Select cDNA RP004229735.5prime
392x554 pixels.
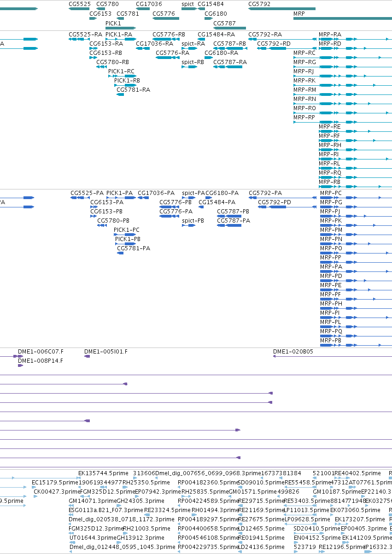pos(209,547)
